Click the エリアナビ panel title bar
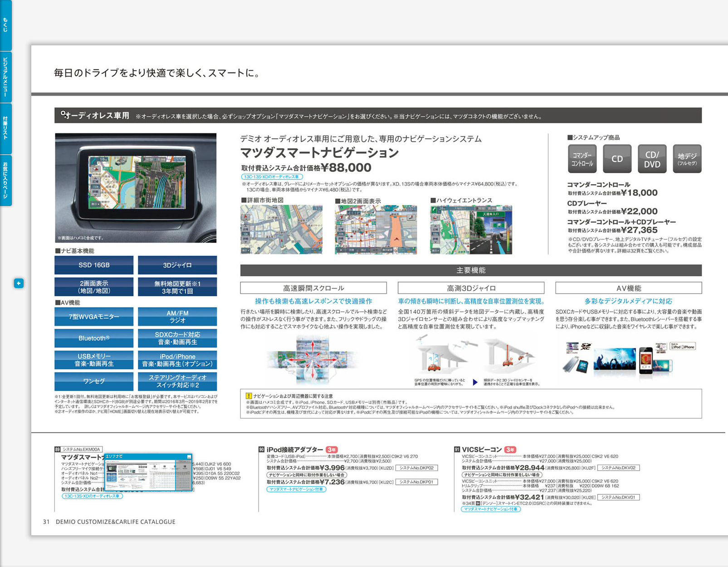Image resolution: width=728 pixels, height=567 pixels. point(145,456)
